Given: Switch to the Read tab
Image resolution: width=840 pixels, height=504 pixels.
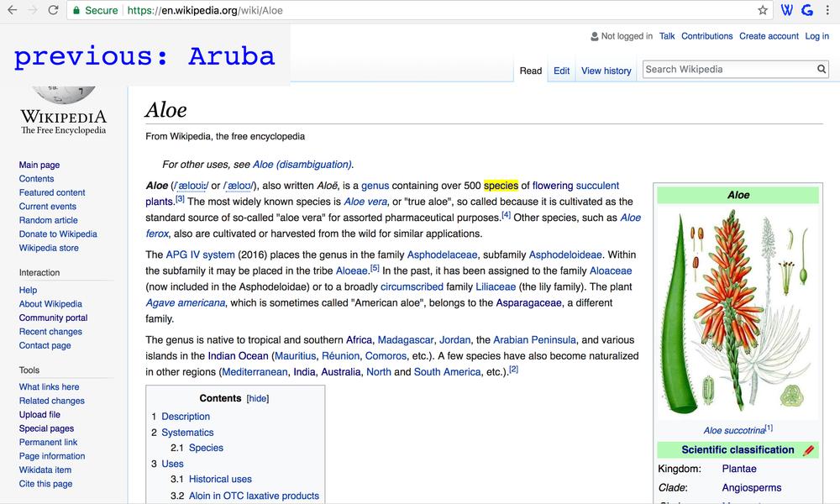Looking at the screenshot, I should coord(530,71).
